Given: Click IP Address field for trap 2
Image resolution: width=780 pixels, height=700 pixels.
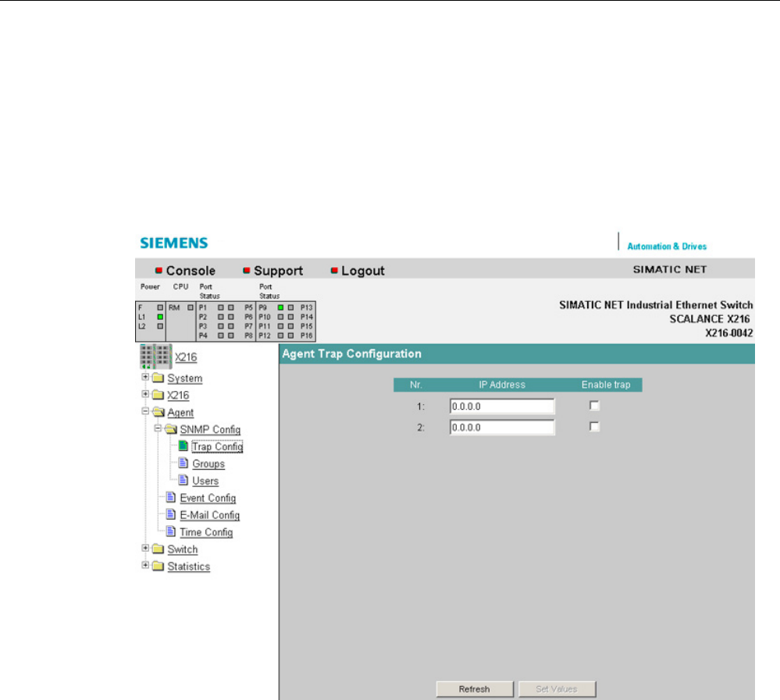Looking at the screenshot, I should [x=502, y=427].
